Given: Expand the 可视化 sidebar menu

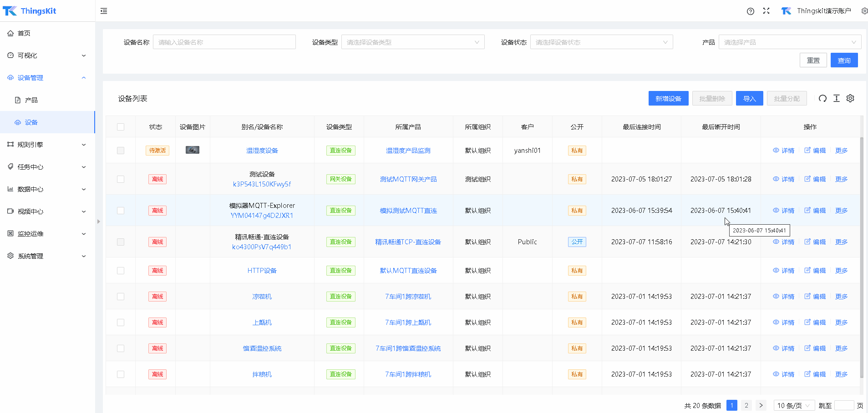Looking at the screenshot, I should click(x=47, y=55).
